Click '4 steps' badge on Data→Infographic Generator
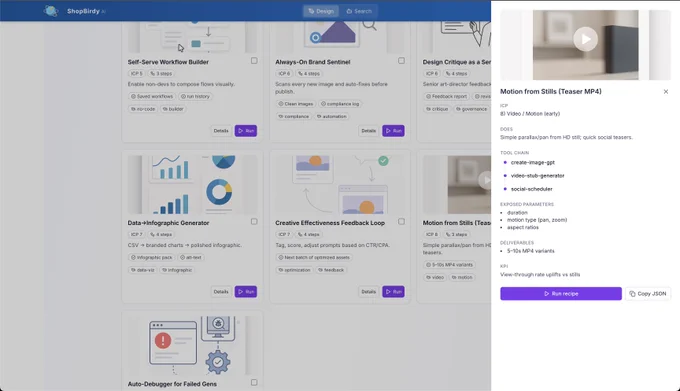 (161, 234)
